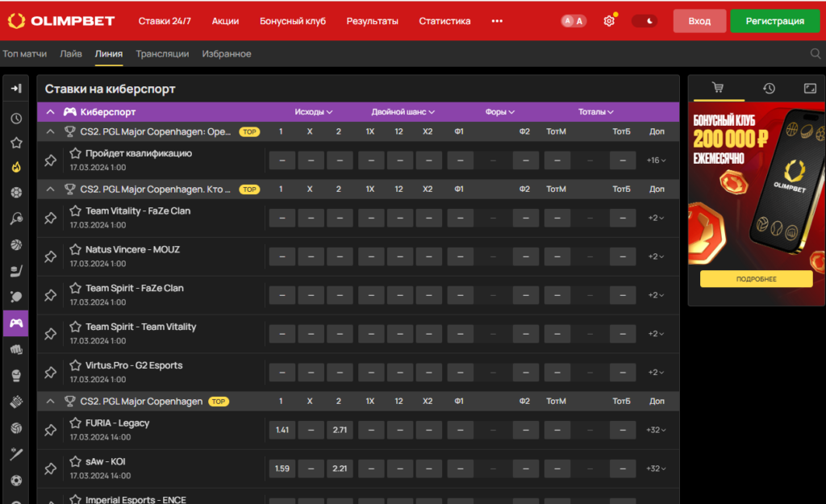Open the Бонусный клуб menu
Image resolution: width=826 pixels, height=504 pixels.
point(292,21)
